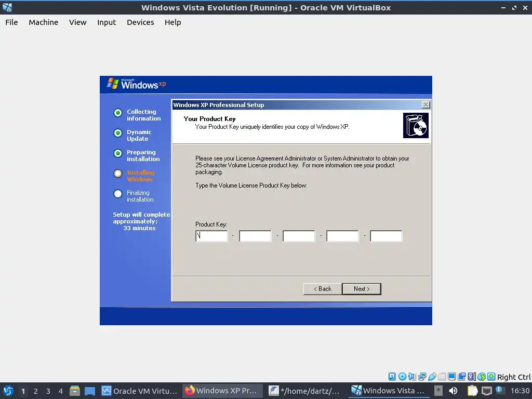
Task: Focus the first product key field
Action: click(212, 236)
